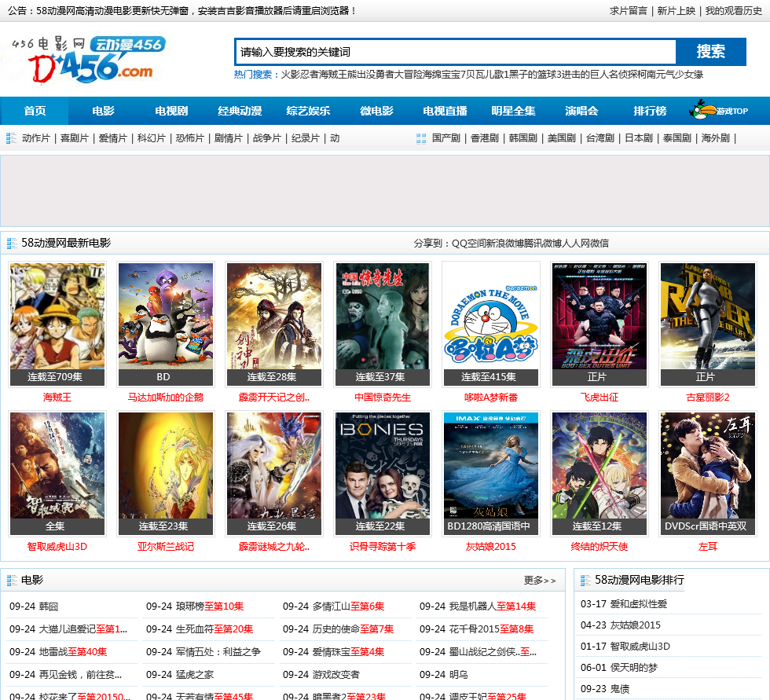The width and height of the screenshot is (770, 700).
Task: Open 军情五处：利益之争 list entry
Action: click(x=218, y=652)
